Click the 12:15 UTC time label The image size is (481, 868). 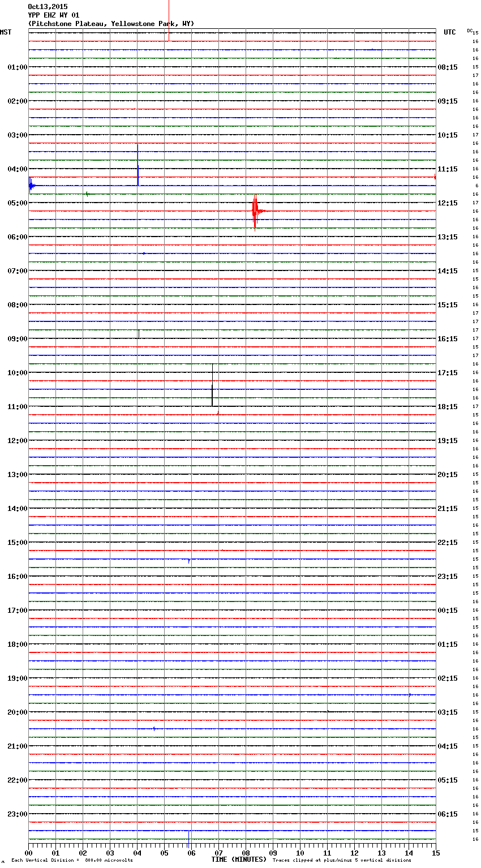point(448,203)
